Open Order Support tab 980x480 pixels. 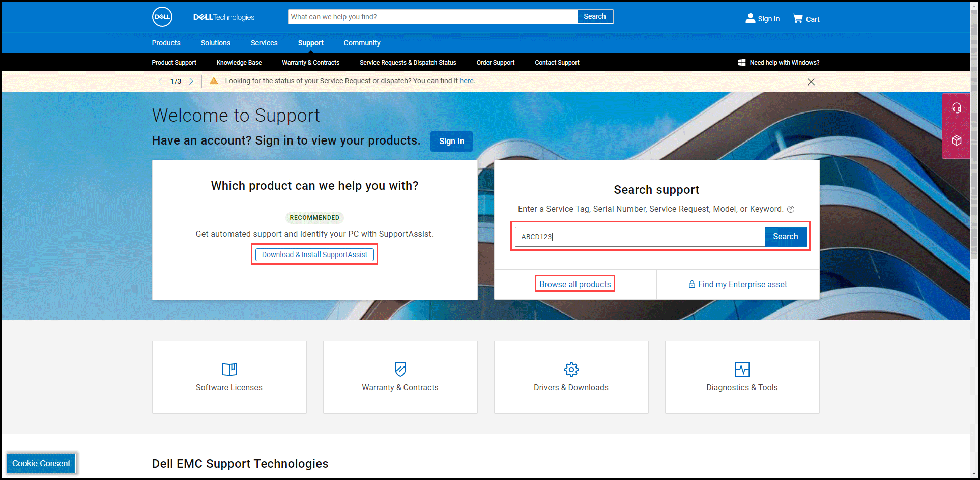[496, 63]
